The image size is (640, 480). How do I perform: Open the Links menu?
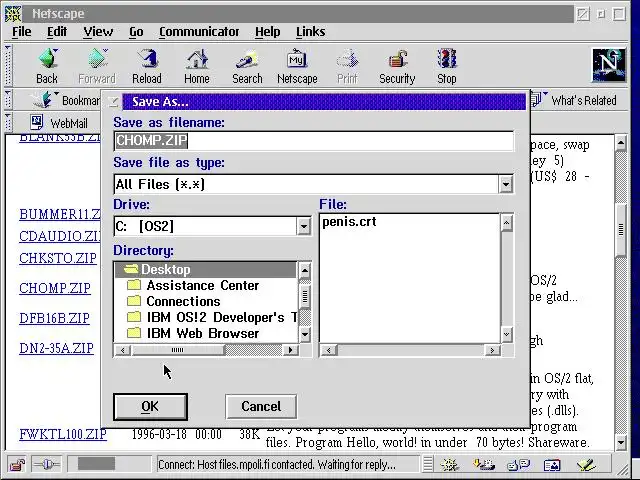click(x=311, y=32)
